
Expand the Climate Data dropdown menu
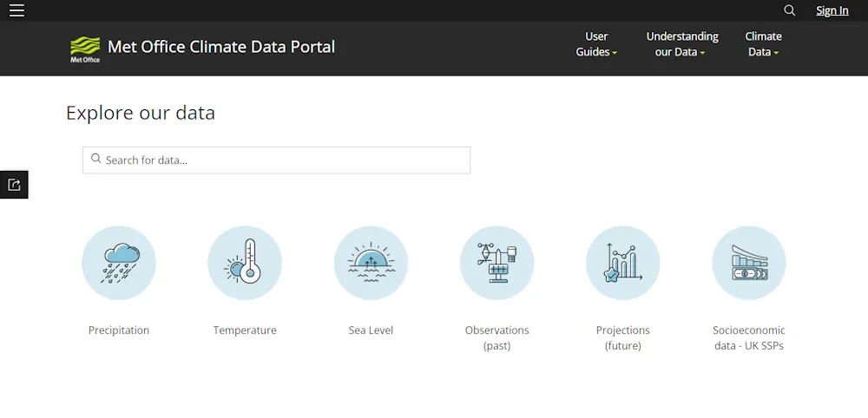(x=763, y=44)
